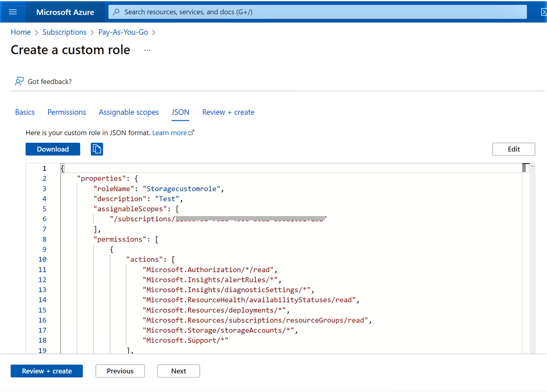Open the Learn more link
Screen dimensions: 547x392
(170, 133)
